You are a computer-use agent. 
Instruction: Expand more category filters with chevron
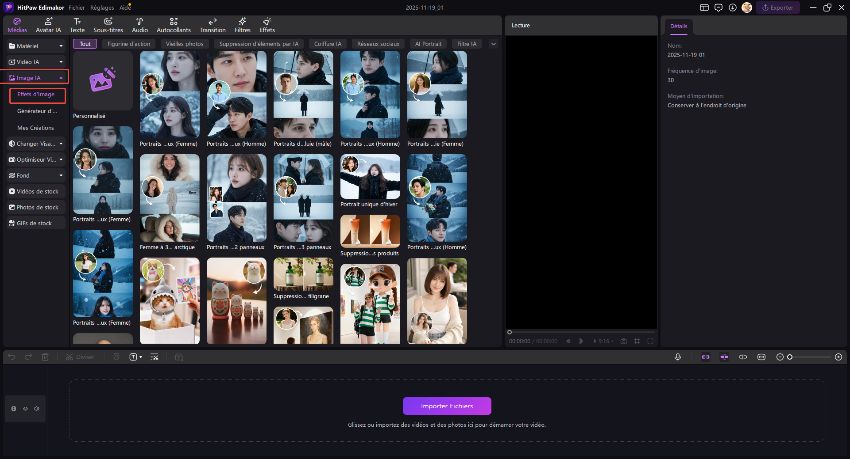click(493, 44)
